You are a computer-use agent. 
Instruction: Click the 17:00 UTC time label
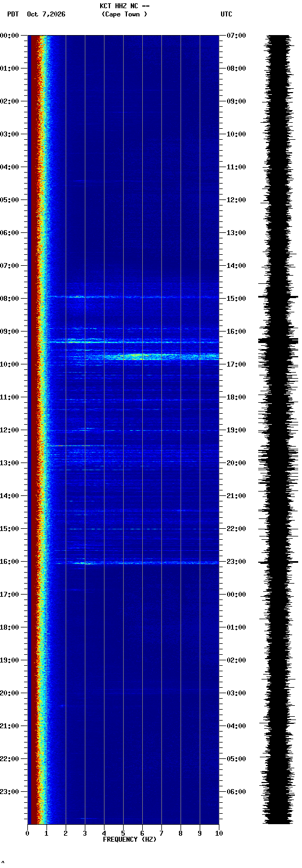pyautogui.click(x=236, y=364)
